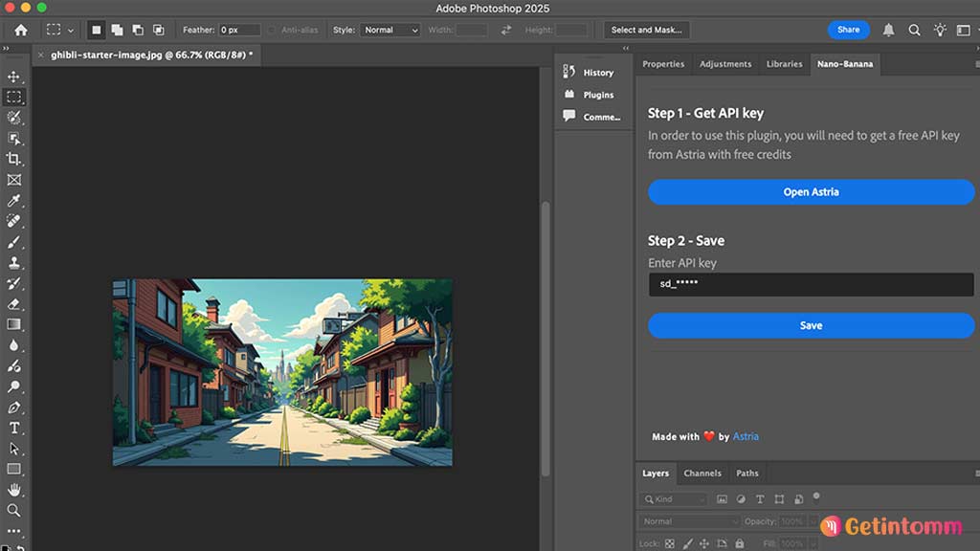The height and width of the screenshot is (551, 980).
Task: Open the Style dropdown set to Normal
Action: [390, 30]
